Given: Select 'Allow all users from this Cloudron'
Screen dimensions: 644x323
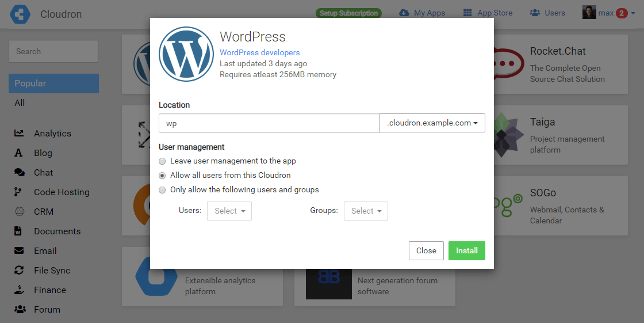Looking at the screenshot, I should point(162,176).
